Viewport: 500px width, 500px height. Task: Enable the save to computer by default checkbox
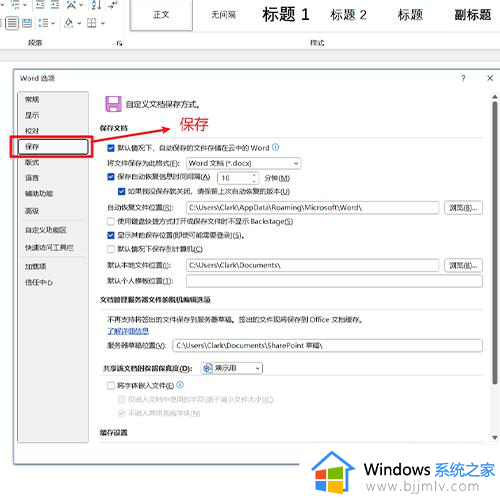[x=111, y=249]
